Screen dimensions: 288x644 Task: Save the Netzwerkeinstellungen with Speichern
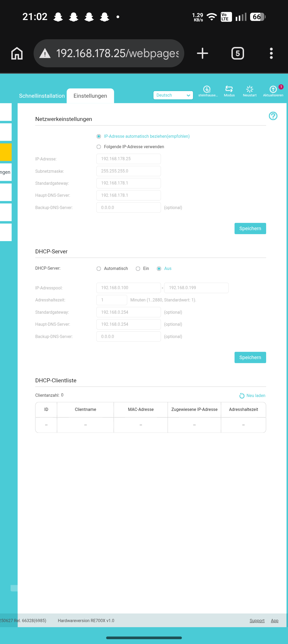pos(250,229)
